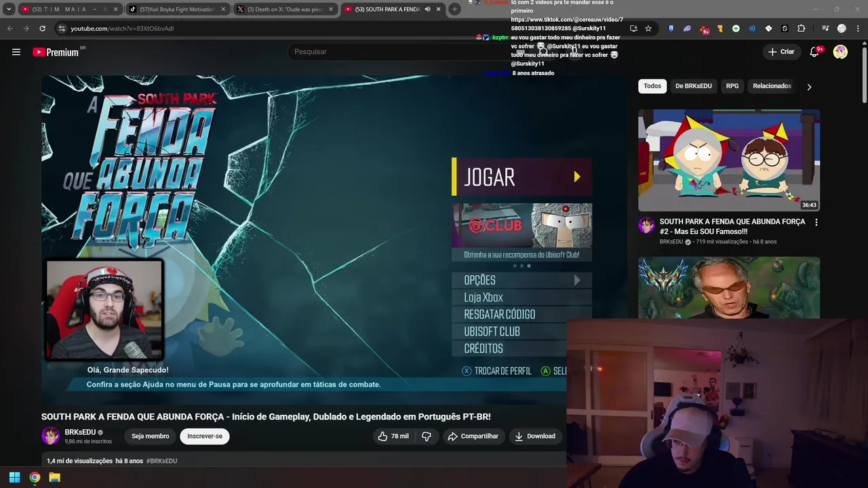868x488 pixels.
Task: Open the Chrome profile avatar
Action: click(x=842, y=28)
